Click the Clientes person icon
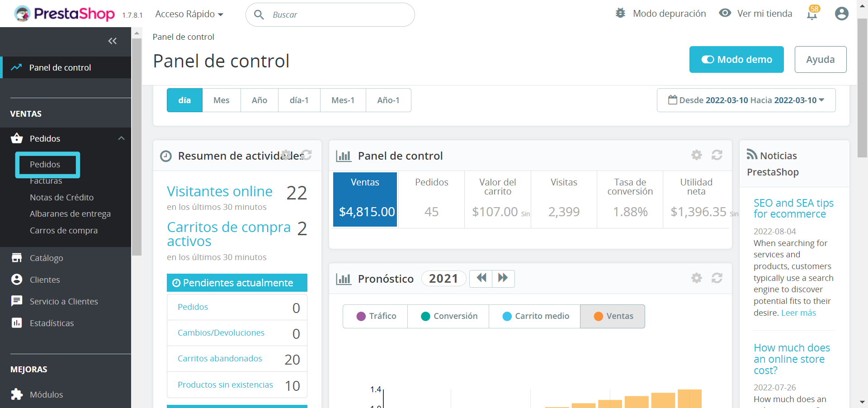This screenshot has height=408, width=868. (x=17, y=280)
